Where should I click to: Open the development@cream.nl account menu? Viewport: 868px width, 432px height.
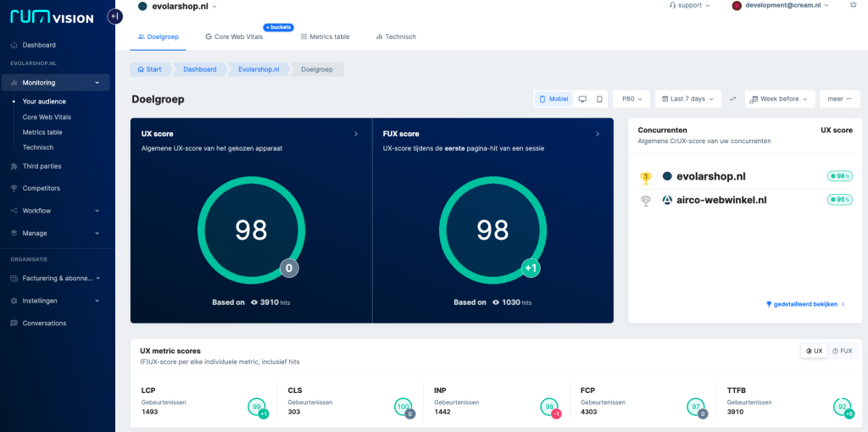click(x=781, y=5)
